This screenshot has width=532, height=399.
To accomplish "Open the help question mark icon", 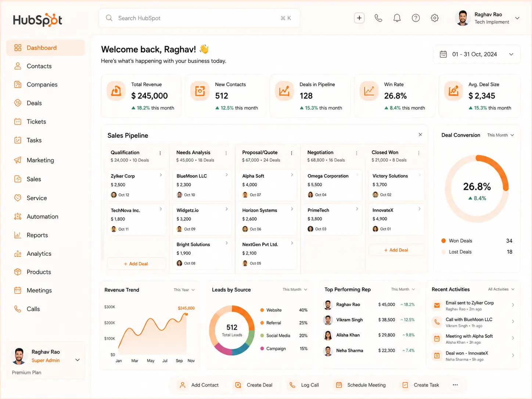I will [x=416, y=18].
